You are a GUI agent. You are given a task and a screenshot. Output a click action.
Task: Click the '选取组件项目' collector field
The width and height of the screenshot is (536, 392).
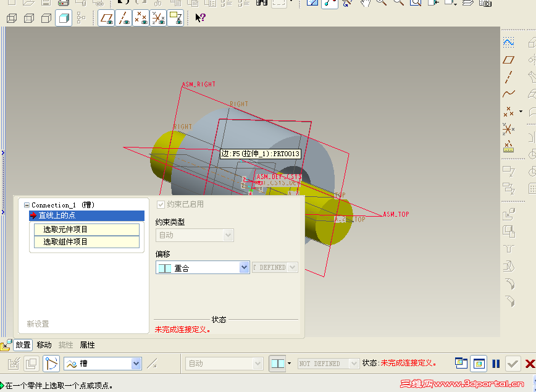87,241
